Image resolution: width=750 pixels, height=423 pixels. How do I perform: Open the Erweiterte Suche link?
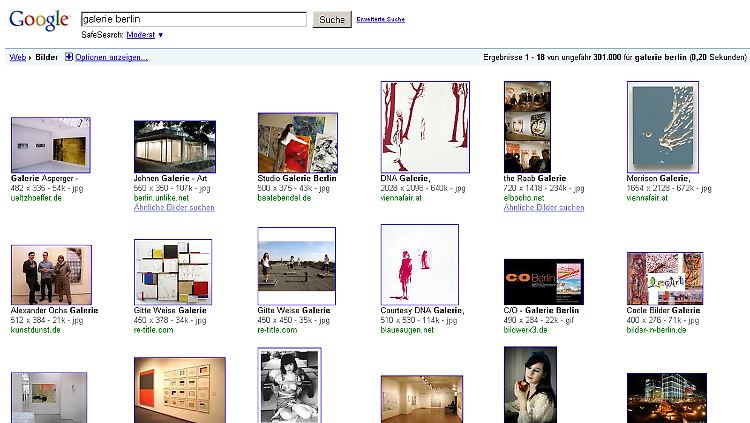coord(380,19)
